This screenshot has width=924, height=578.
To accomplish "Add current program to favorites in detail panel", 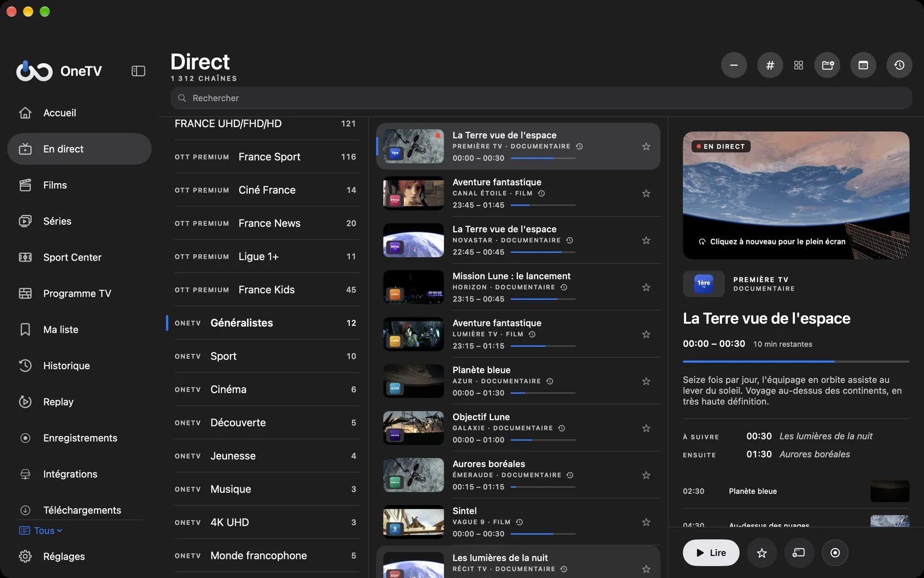I will (762, 553).
